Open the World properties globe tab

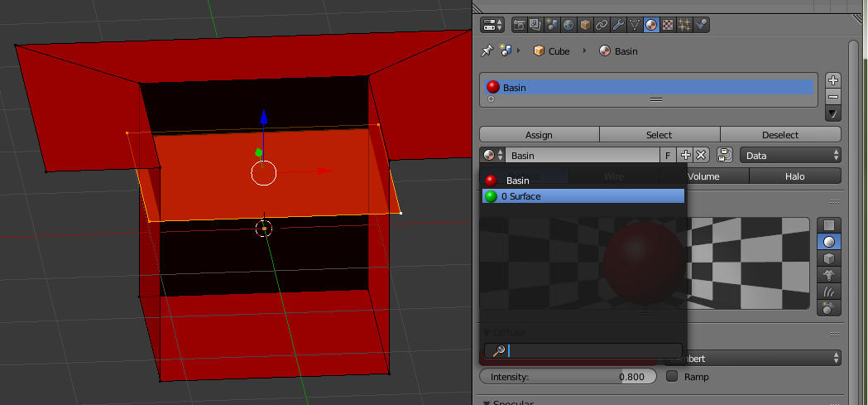pyautogui.click(x=568, y=24)
